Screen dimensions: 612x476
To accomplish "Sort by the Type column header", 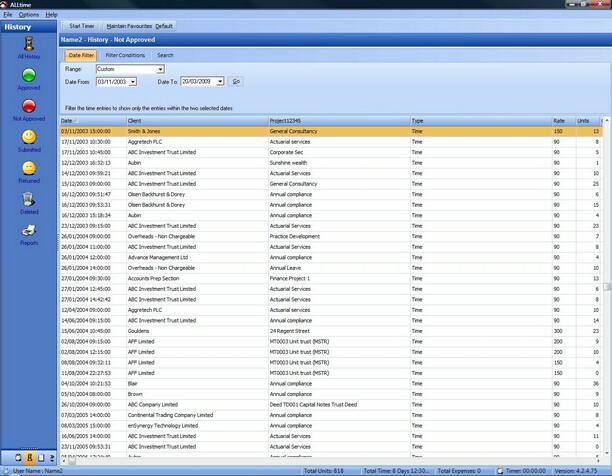I will (481, 121).
